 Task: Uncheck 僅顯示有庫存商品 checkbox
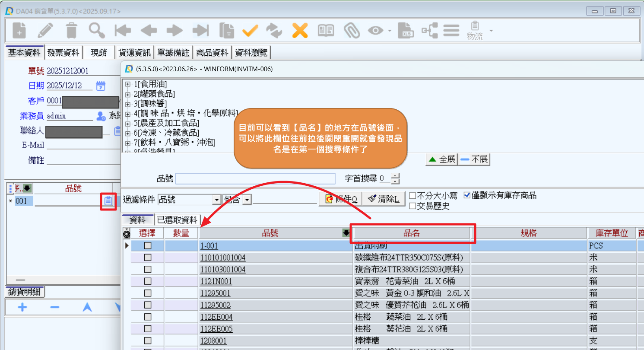click(x=467, y=196)
